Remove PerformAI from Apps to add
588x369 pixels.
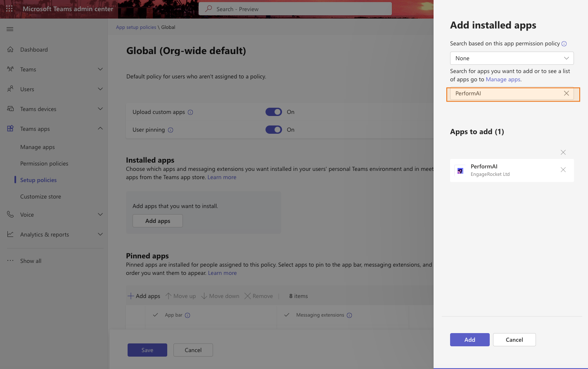coord(563,170)
